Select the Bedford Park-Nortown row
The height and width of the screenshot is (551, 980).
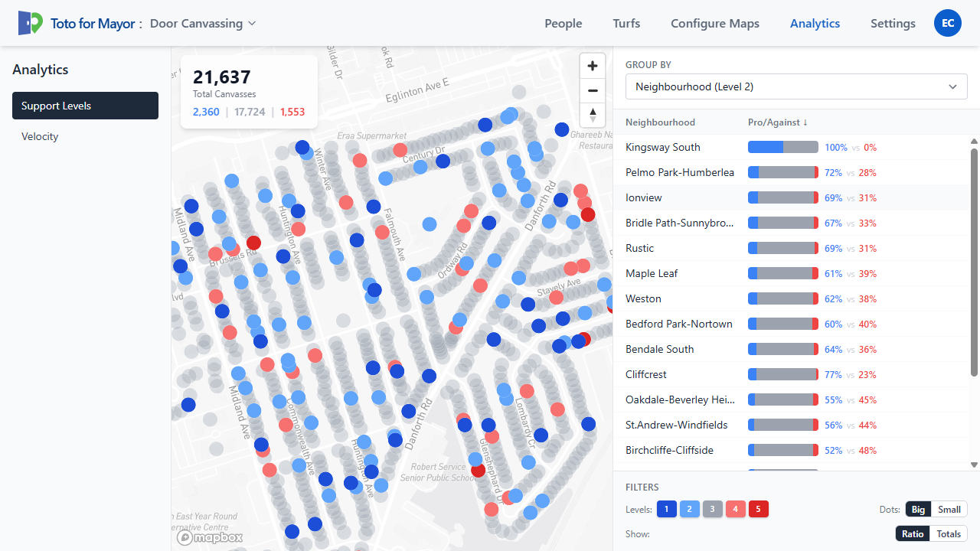(791, 324)
